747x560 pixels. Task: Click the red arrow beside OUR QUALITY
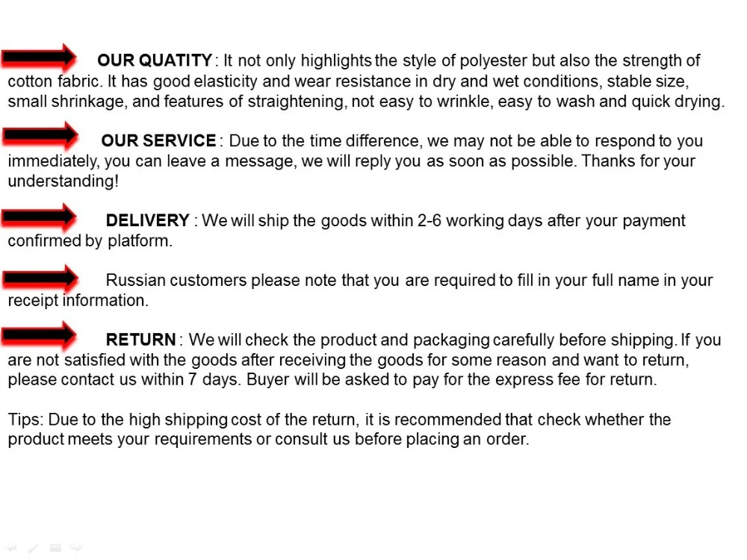tap(38, 57)
